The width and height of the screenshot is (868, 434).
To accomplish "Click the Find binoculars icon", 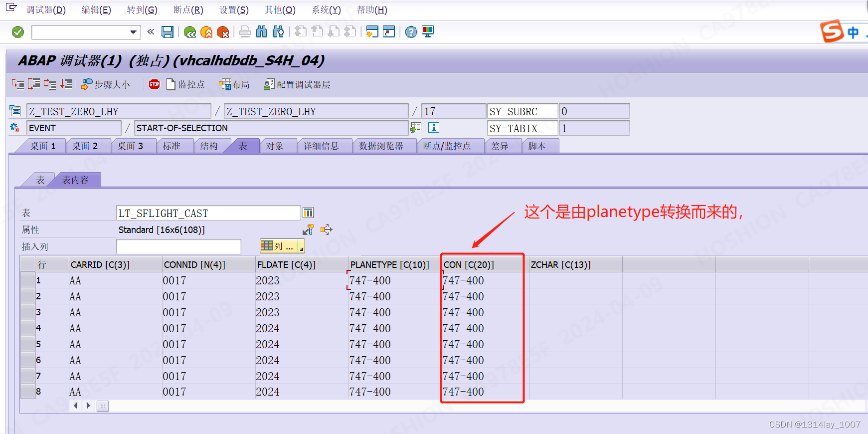I will [x=262, y=32].
